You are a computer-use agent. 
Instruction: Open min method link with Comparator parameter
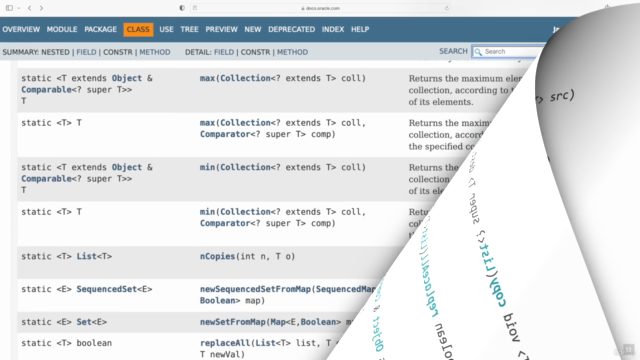pos(207,212)
